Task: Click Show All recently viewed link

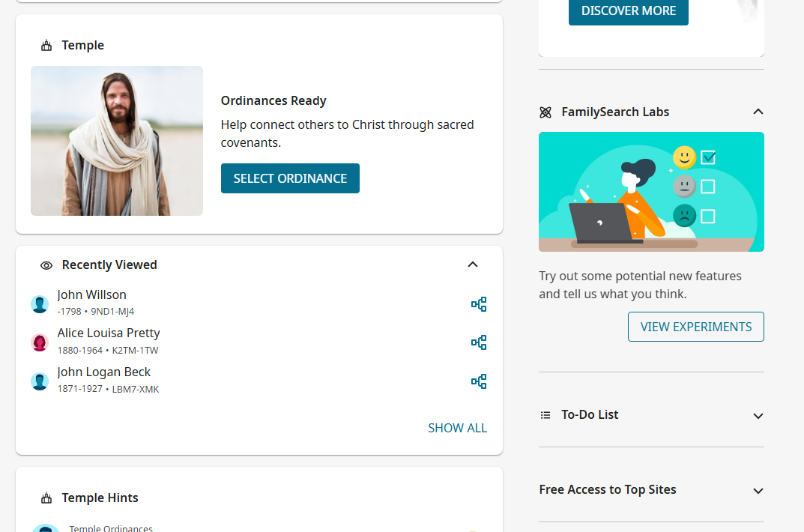Action: [457, 428]
